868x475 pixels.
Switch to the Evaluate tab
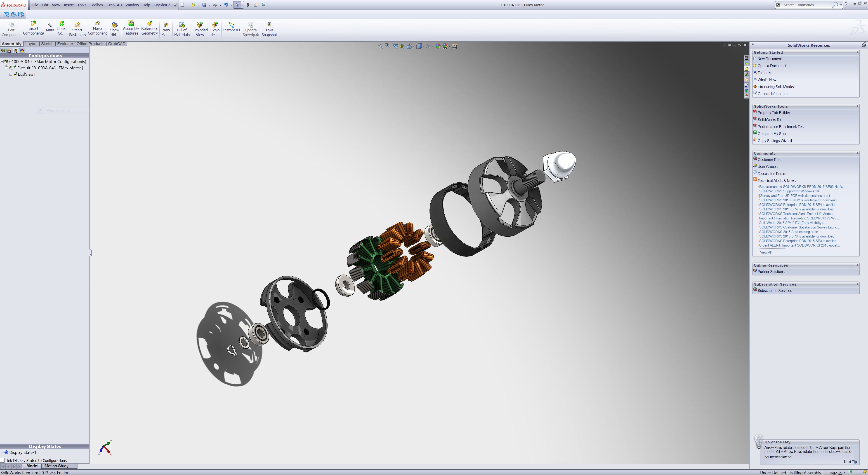pos(65,44)
